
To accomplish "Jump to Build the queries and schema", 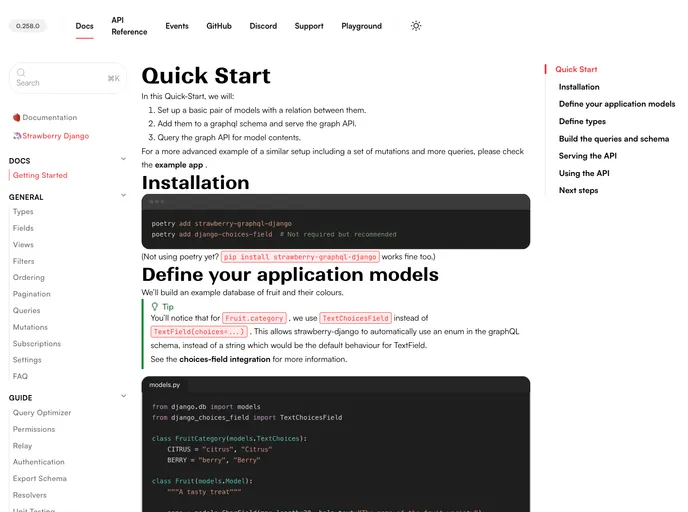I will point(614,139).
